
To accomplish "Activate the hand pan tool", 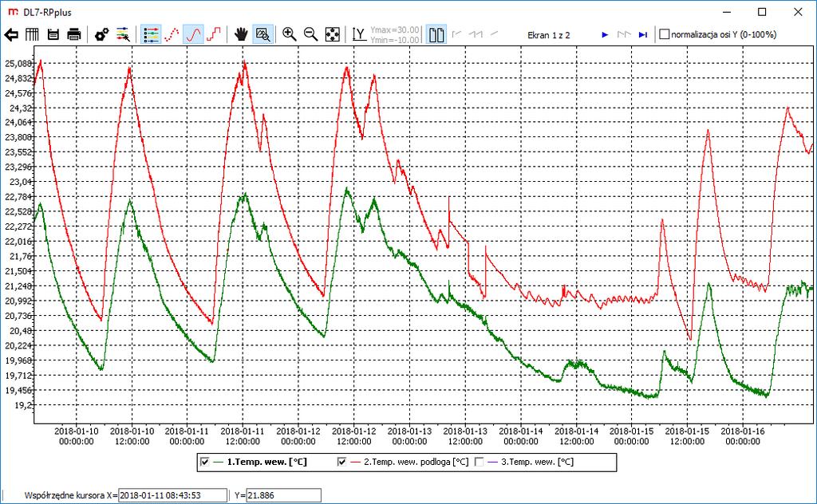I will 241,35.
